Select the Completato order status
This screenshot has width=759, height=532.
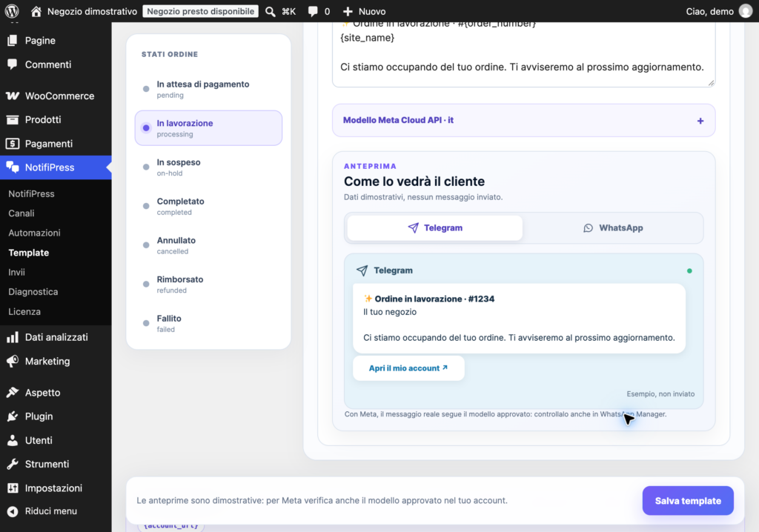[208, 206]
